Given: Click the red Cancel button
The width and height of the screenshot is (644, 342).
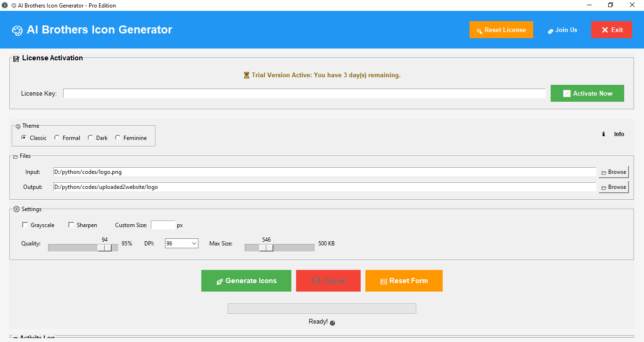Looking at the screenshot, I should [328, 281].
